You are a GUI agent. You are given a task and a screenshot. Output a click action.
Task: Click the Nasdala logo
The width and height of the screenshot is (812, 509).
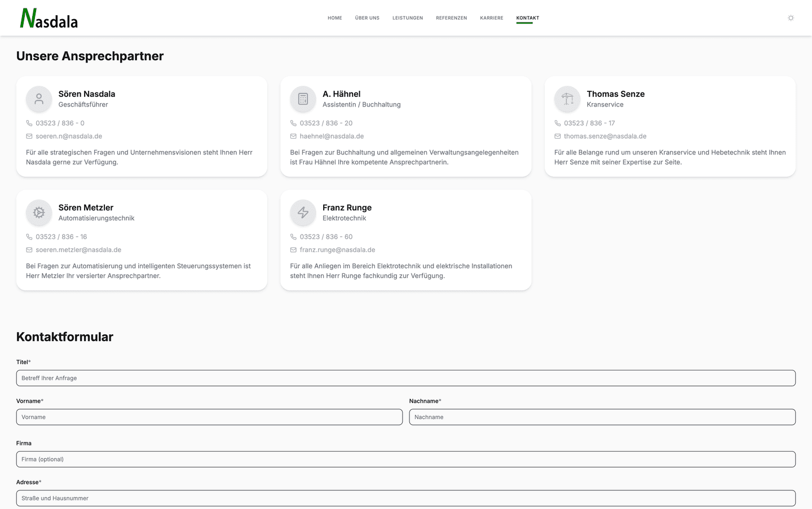pos(49,18)
